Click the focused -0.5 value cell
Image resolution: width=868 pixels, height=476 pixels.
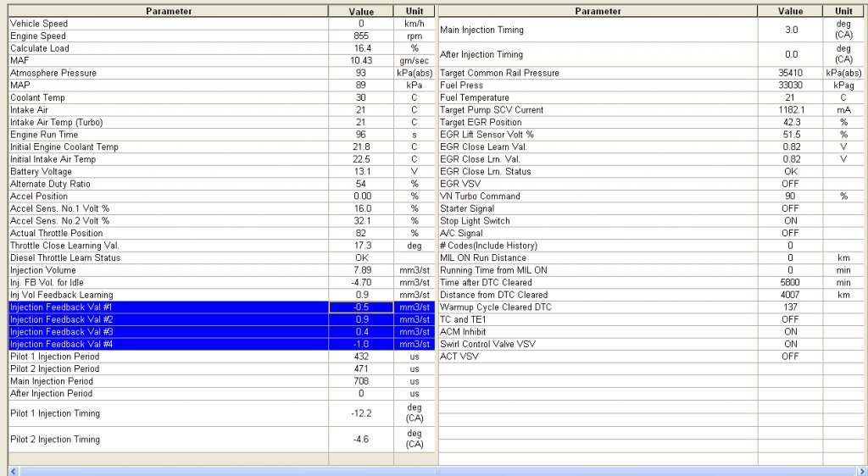pos(361,307)
